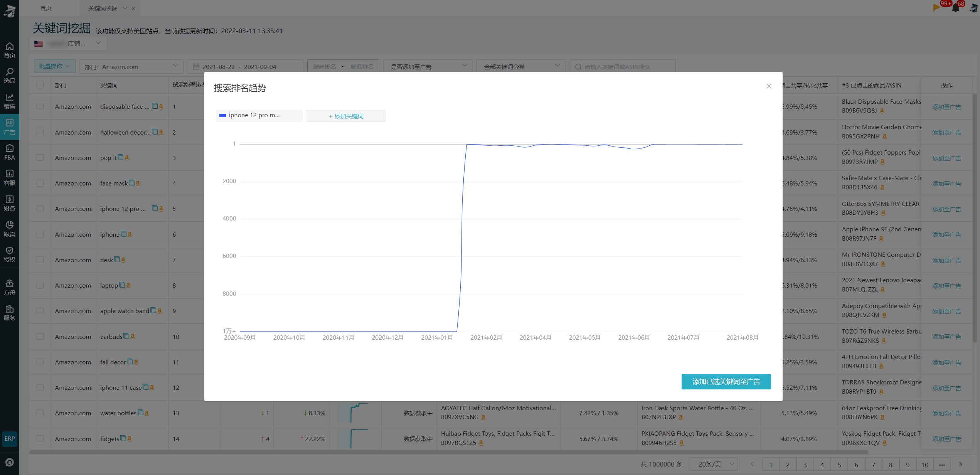The width and height of the screenshot is (980, 475).
Task: Go to page 2 in pagination
Action: pyautogui.click(x=788, y=465)
